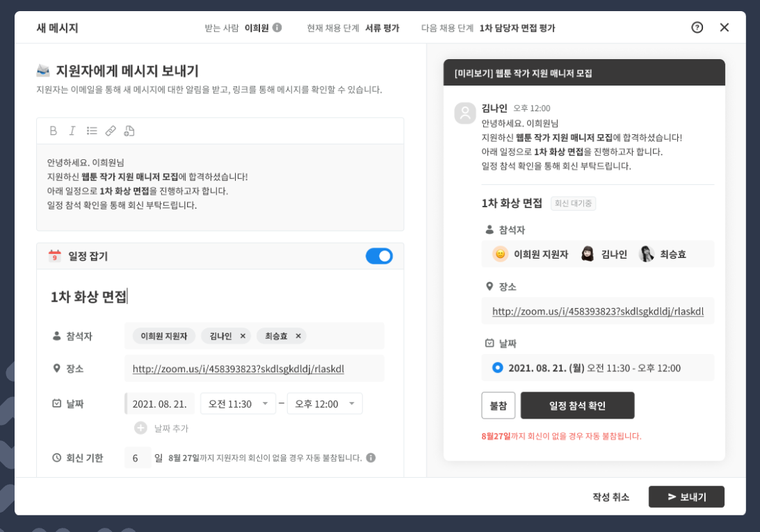Edit the schedule title 1차 화상 면접
760x532 pixels.
click(89, 297)
